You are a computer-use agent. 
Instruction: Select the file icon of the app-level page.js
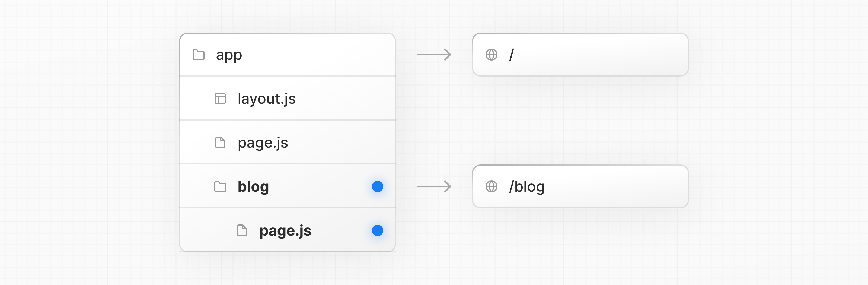tap(220, 142)
